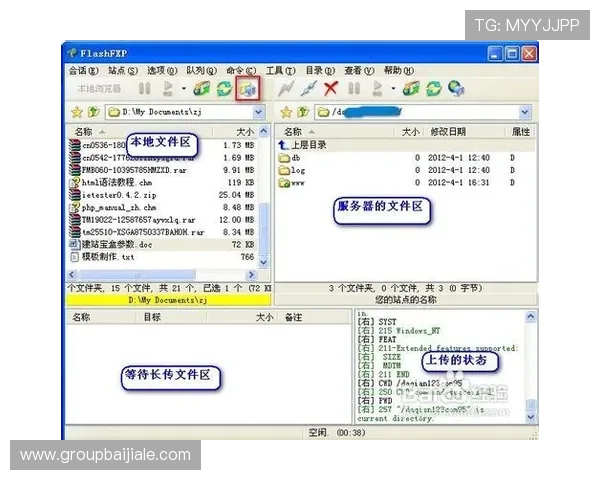
Task: Click the remote connect lightning icon
Action: pyautogui.click(x=285, y=88)
